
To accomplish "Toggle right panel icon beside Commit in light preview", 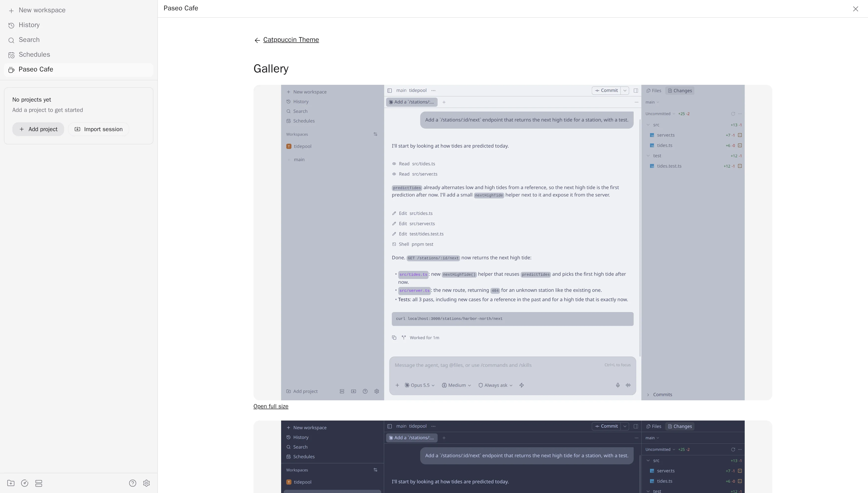I will (x=636, y=90).
